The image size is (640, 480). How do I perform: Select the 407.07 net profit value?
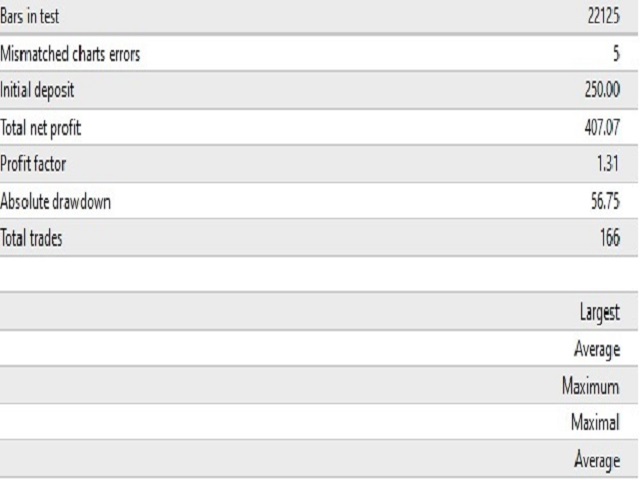tap(602, 127)
